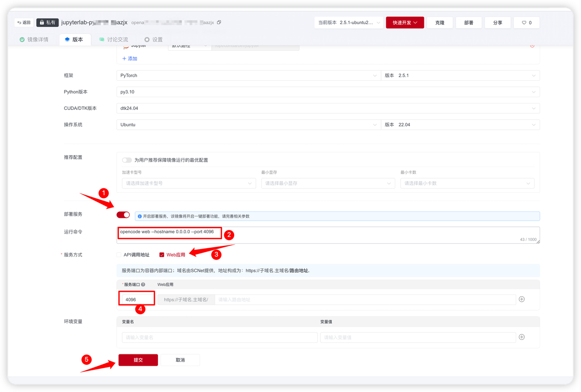Uncheck the Web应用 checkbox

[162, 255]
